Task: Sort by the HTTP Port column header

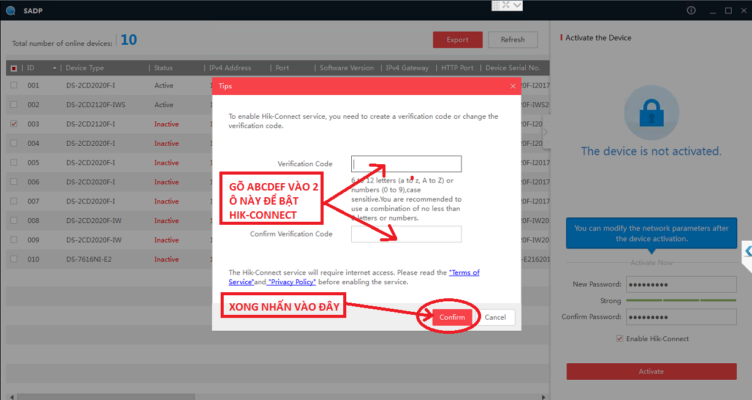Action: (458, 68)
